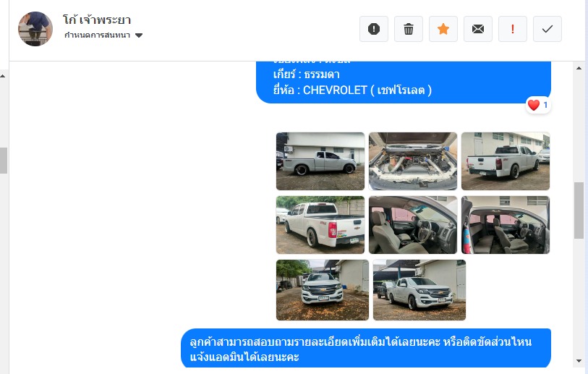This screenshot has height=374, width=588.
Task: Delete conversation with the trash icon
Action: pos(409,29)
